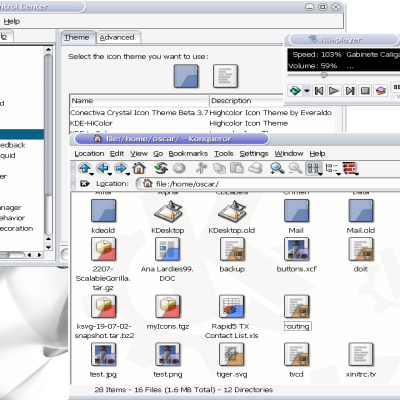Viewport: 400px width, 400px height.
Task: Select the tiger.svg file
Action: [232, 360]
